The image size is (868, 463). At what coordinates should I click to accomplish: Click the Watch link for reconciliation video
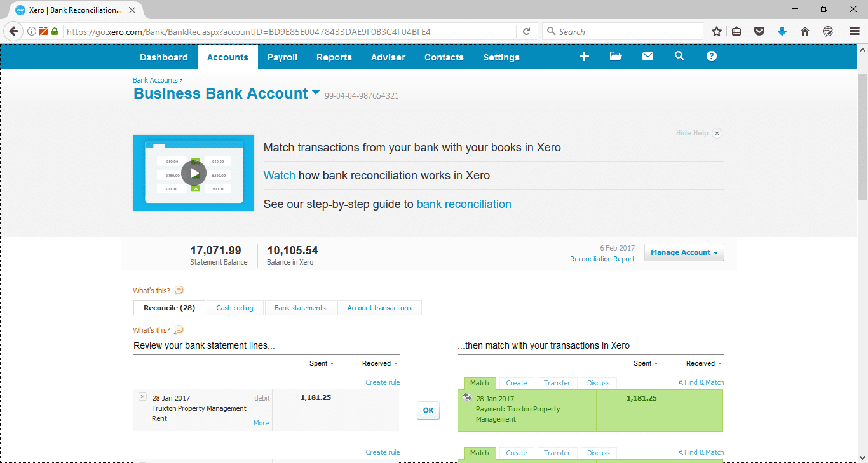280,176
